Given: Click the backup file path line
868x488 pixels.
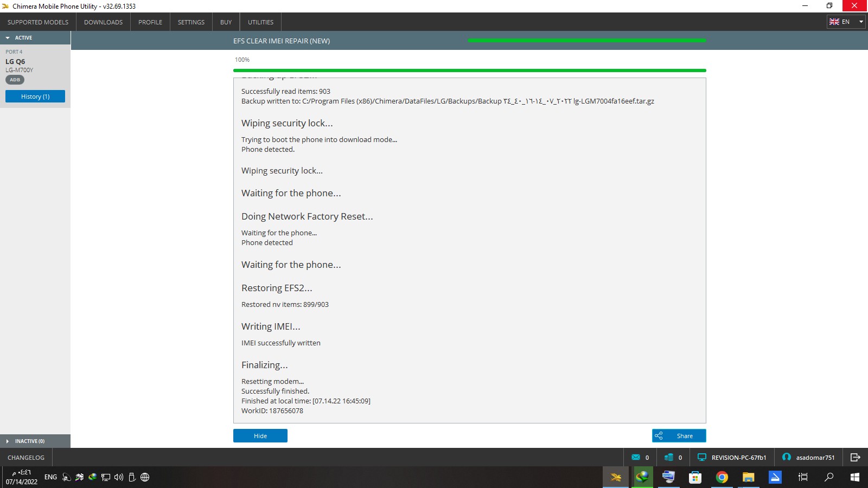Looking at the screenshot, I should click(448, 101).
